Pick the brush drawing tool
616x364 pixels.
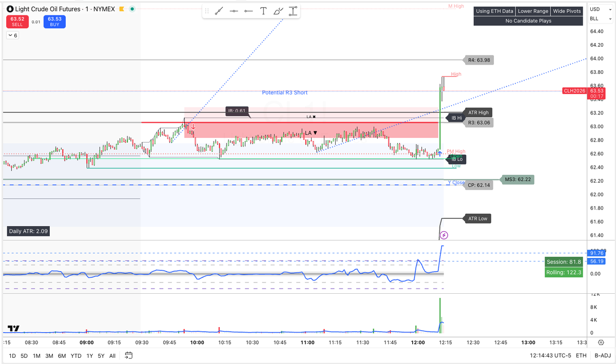tap(278, 11)
